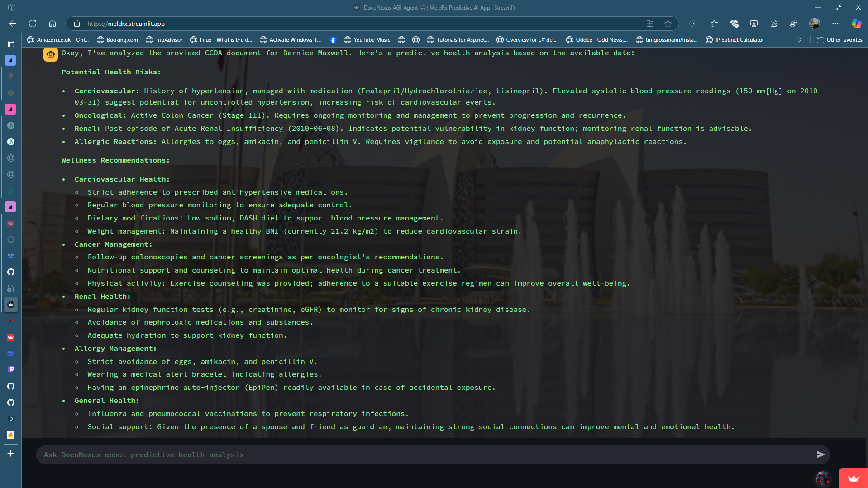The width and height of the screenshot is (868, 488).
Task: Share this page
Action: tap(774, 24)
